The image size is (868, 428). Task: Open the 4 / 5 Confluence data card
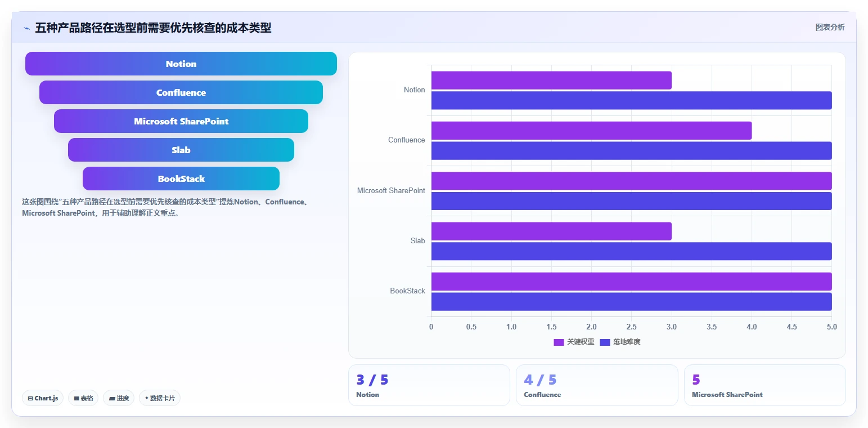[x=597, y=385]
